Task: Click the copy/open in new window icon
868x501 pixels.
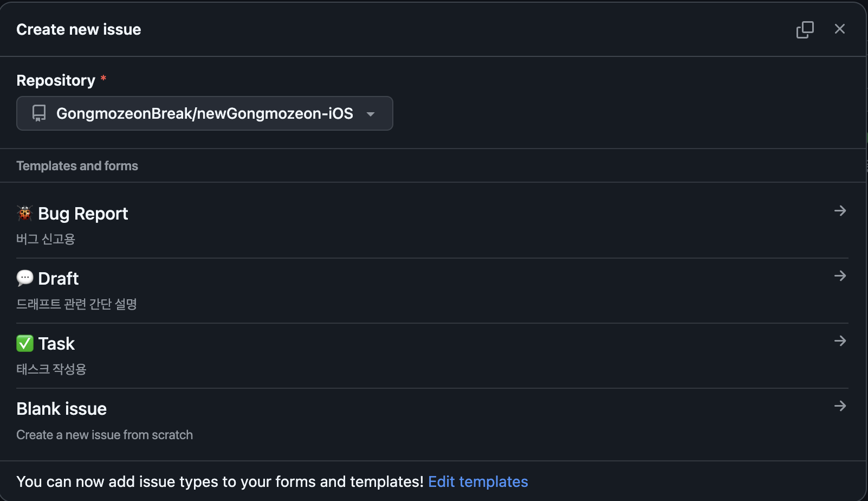Action: point(805,29)
